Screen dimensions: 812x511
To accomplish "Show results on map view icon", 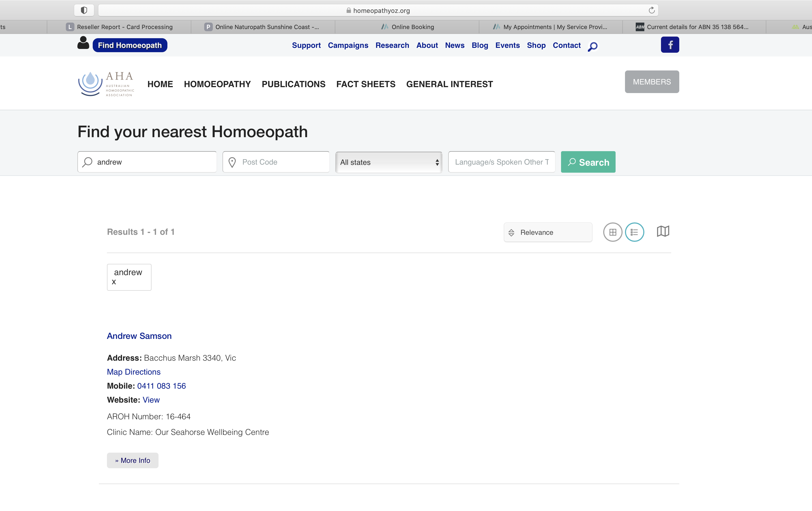I will click(663, 232).
